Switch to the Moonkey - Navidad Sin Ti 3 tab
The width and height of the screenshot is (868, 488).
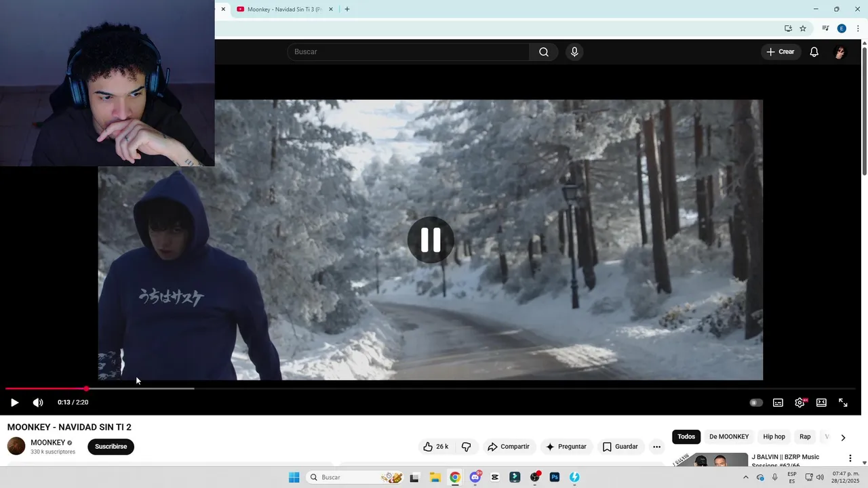[x=285, y=9]
